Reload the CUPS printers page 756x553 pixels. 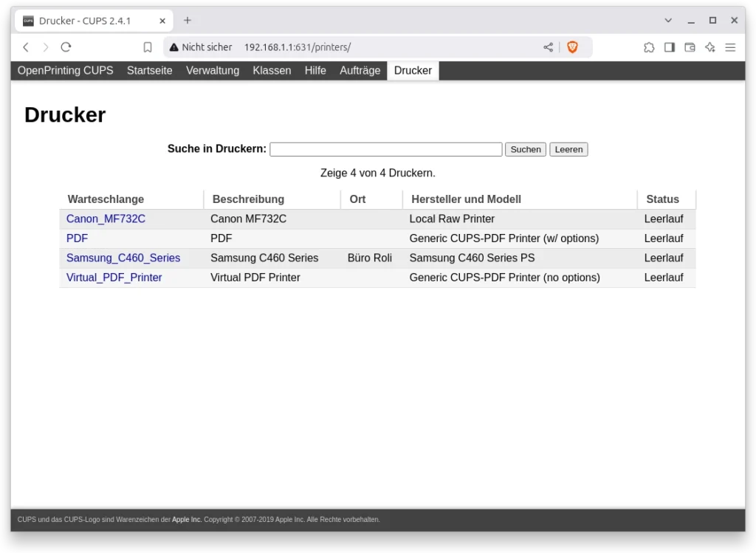[x=66, y=47]
